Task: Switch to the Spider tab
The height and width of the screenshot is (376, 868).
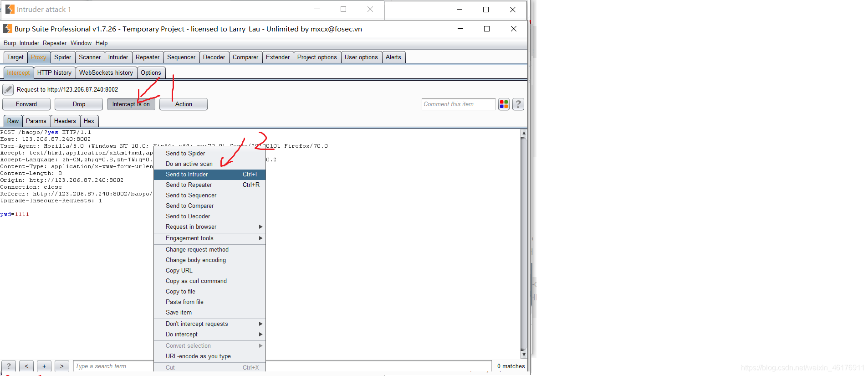Action: 63,57
